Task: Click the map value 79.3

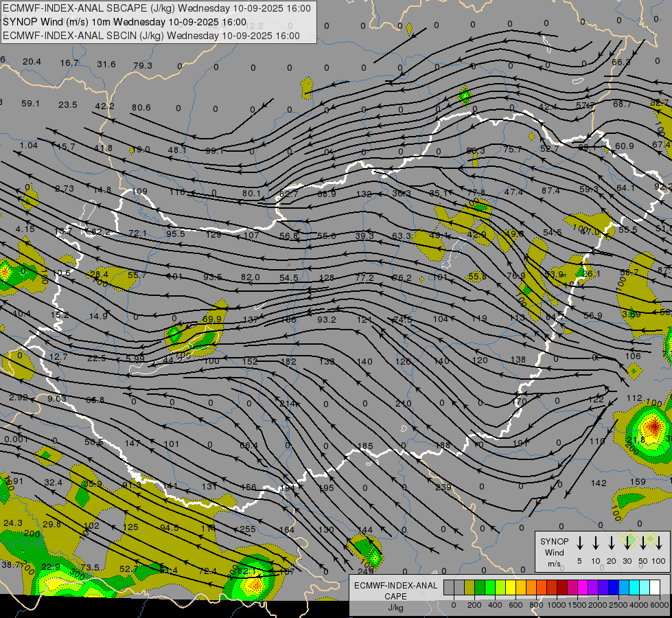Action: pyautogui.click(x=143, y=66)
